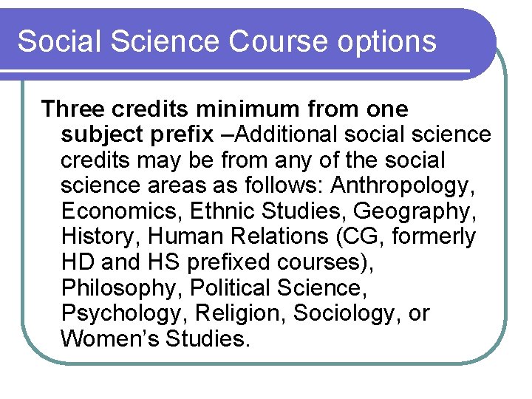The image size is (532, 399).
Task: Select the word "Economics" in the body
Action: point(119,211)
